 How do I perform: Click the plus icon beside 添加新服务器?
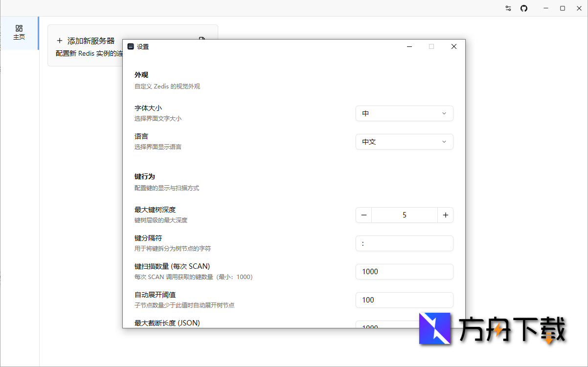tap(60, 41)
